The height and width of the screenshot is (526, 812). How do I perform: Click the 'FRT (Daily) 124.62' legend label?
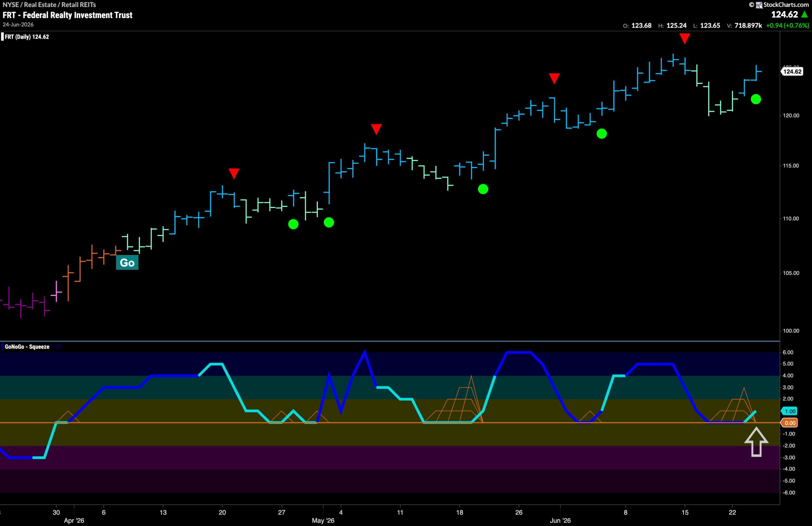pos(27,37)
